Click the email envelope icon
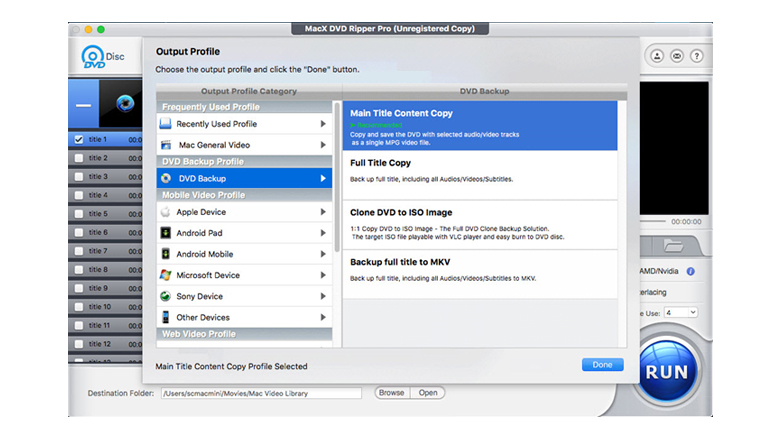The width and height of the screenshot is (780, 438). pyautogui.click(x=677, y=56)
